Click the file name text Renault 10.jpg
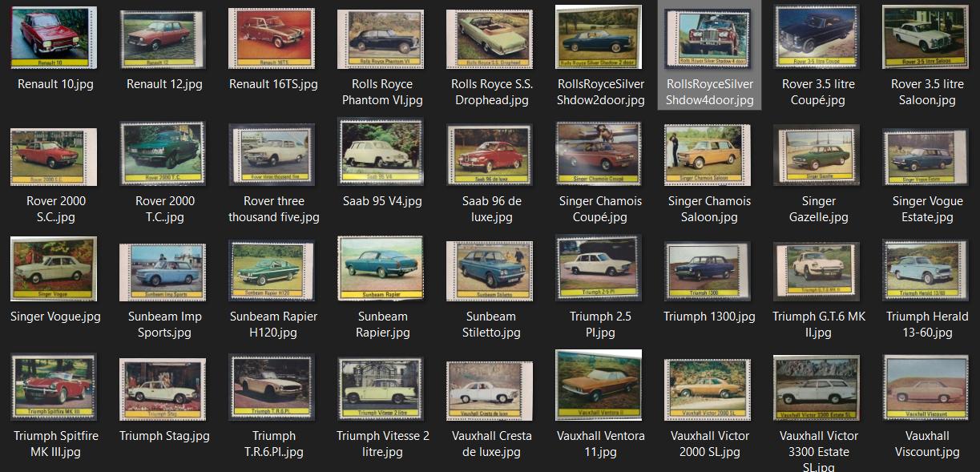This screenshot has height=472, width=980. 55,84
